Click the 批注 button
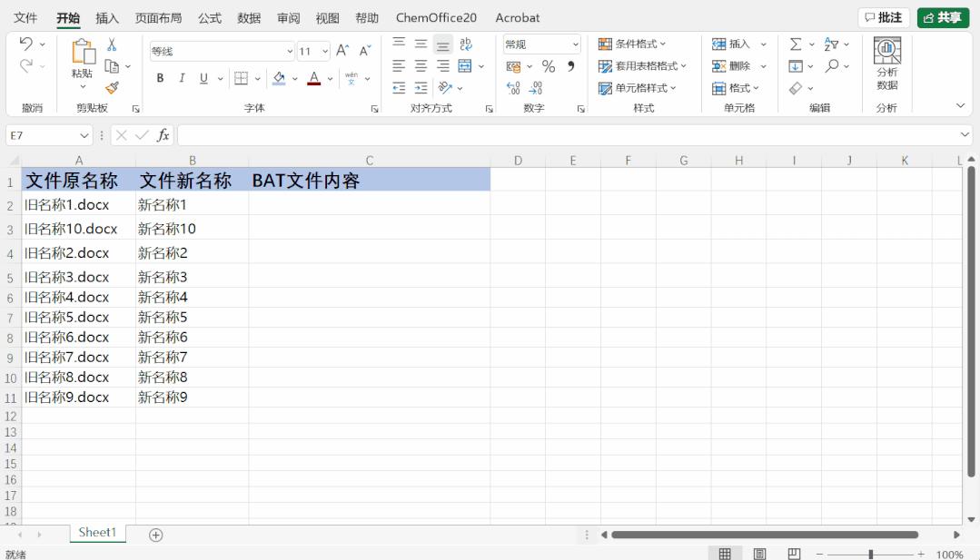 click(x=883, y=17)
